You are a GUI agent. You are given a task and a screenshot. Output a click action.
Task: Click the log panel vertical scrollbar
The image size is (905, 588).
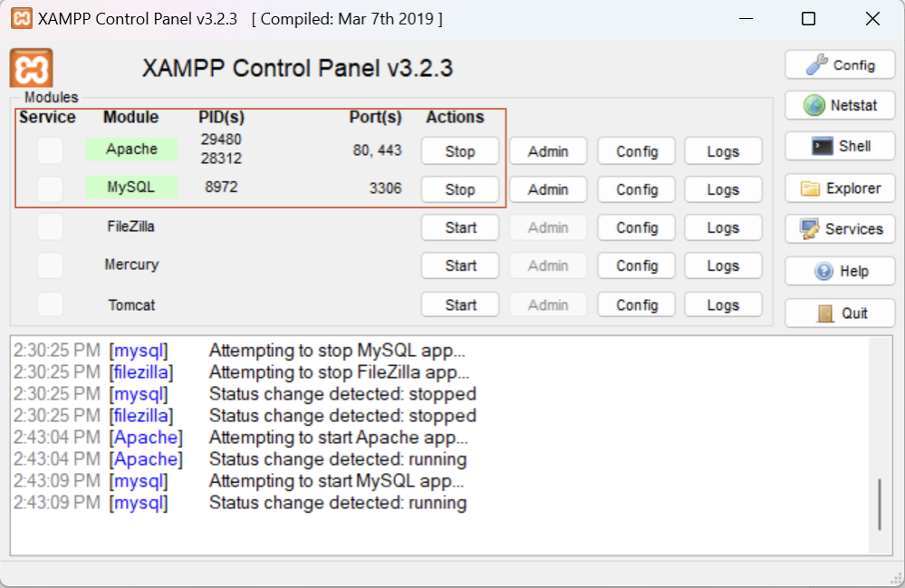click(x=879, y=504)
